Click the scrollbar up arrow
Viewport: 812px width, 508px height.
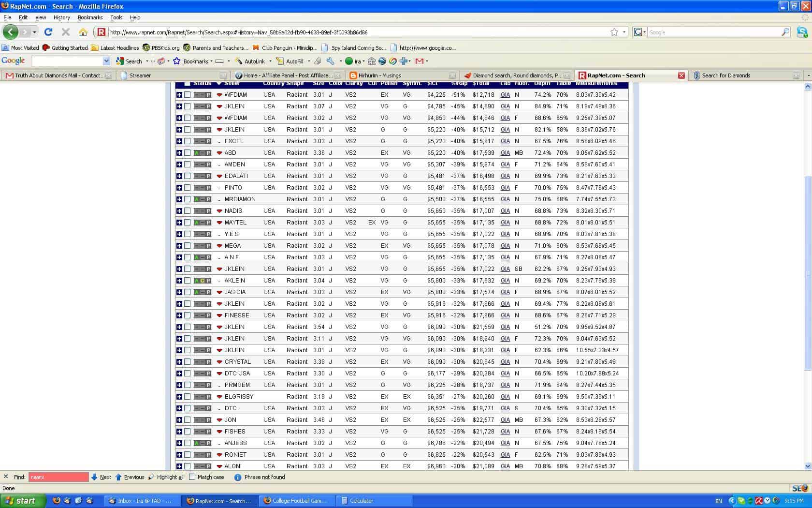808,87
